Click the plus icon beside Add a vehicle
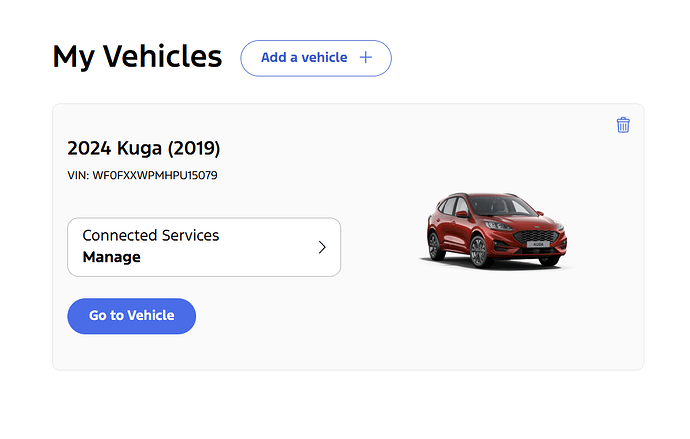The image size is (690, 439). (366, 58)
